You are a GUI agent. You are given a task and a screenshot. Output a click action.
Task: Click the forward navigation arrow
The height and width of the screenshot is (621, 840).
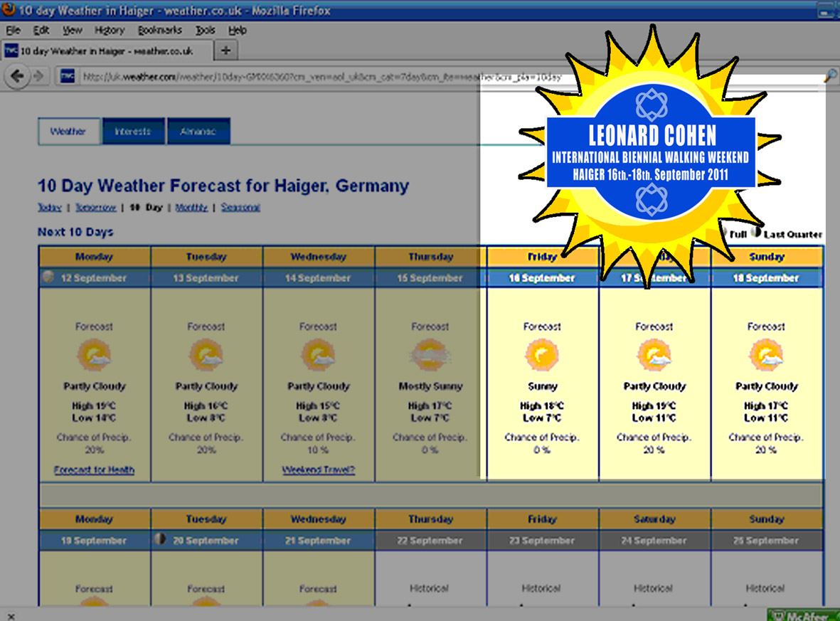(38, 76)
